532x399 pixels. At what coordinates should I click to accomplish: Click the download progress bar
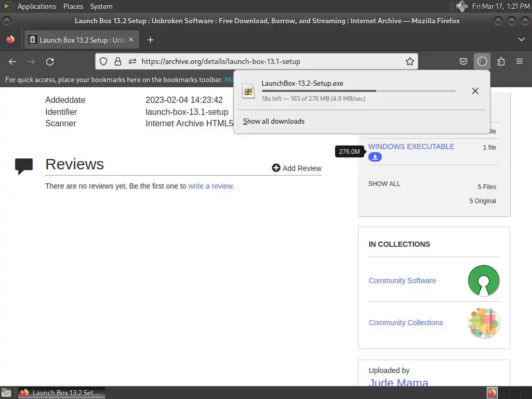(358, 91)
